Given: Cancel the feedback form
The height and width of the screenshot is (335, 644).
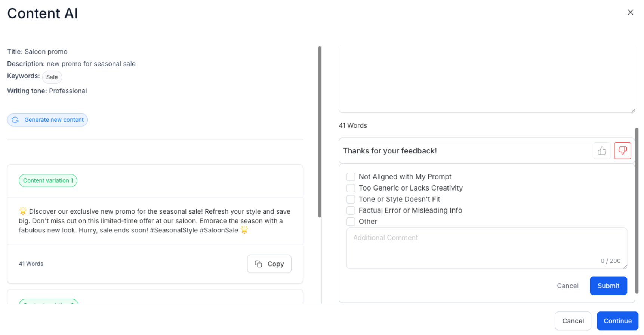Looking at the screenshot, I should coord(567,286).
